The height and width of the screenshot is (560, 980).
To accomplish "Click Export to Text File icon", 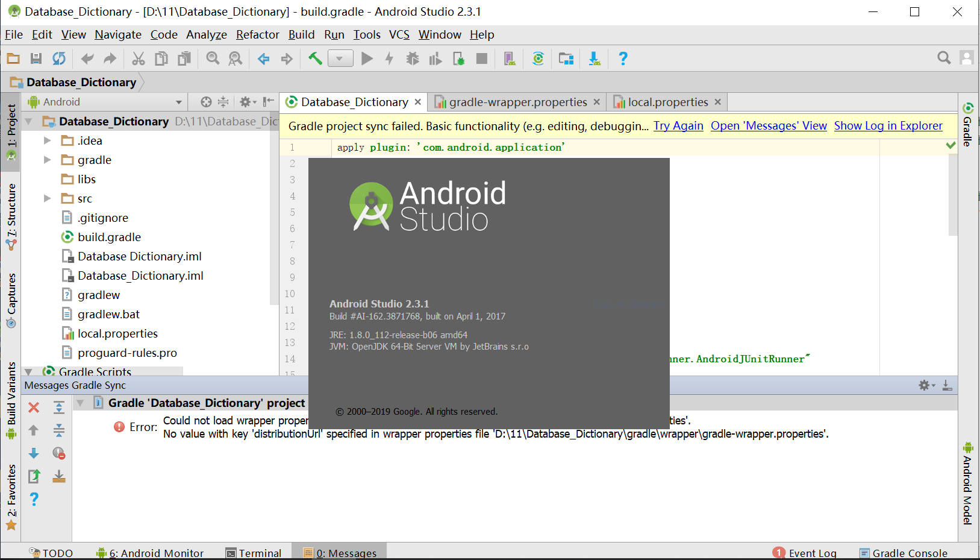I will tap(34, 476).
